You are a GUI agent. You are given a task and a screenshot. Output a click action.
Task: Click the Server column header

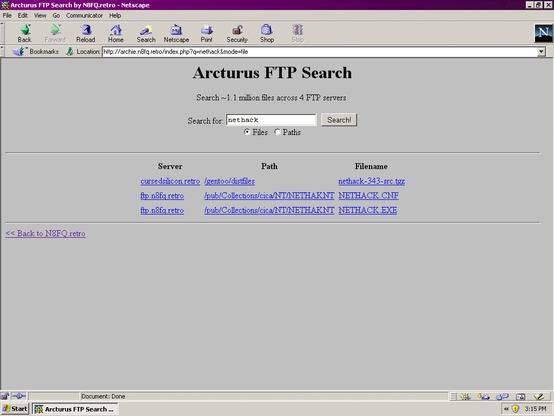pos(170,166)
